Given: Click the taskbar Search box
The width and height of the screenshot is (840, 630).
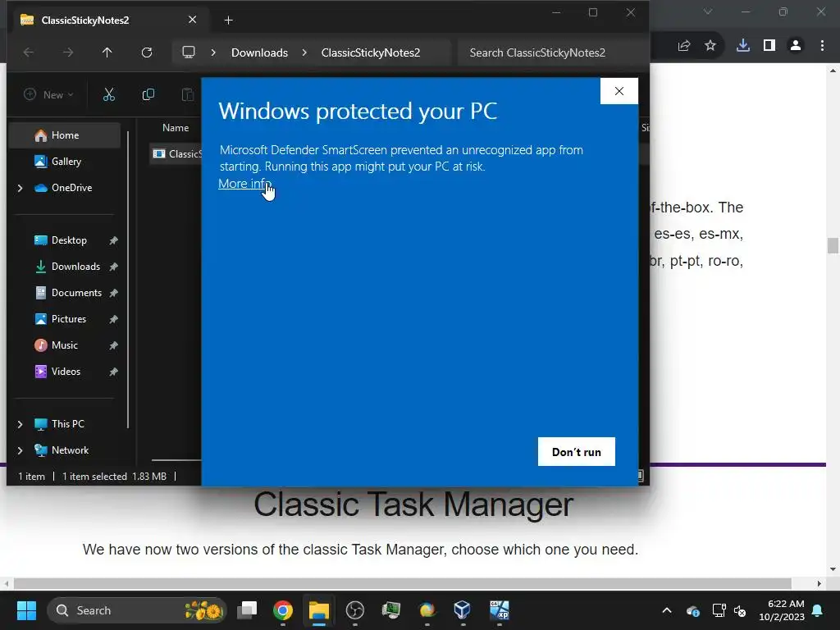Looking at the screenshot, I should (x=137, y=610).
